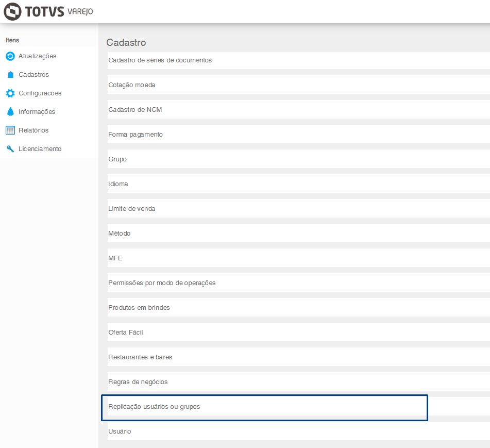Select the Oferta Fácil entry
Image resolution: width=490 pixels, height=448 pixels.
(126, 333)
